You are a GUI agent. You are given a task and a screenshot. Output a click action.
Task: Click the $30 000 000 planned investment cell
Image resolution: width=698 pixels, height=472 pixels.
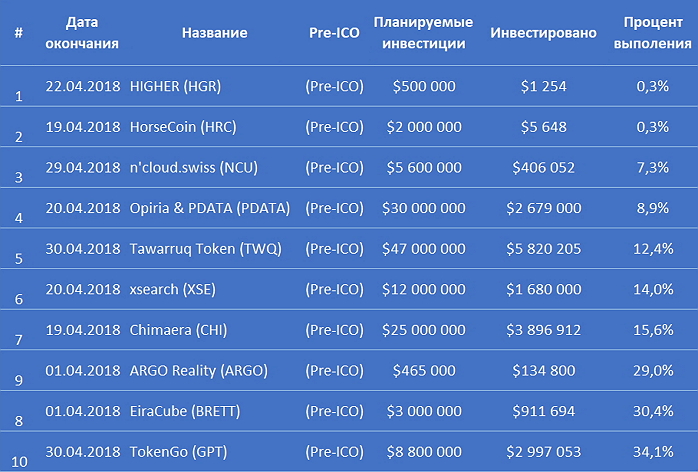click(x=424, y=208)
